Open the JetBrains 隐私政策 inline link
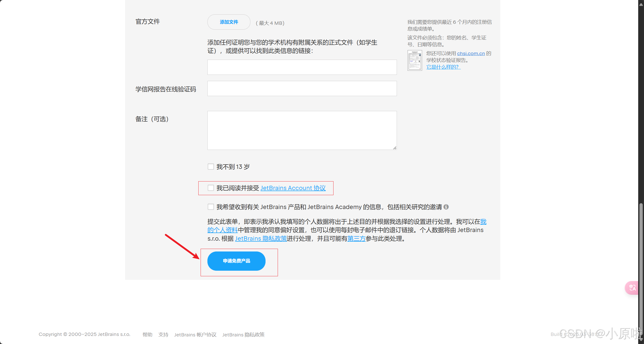 [x=261, y=239]
